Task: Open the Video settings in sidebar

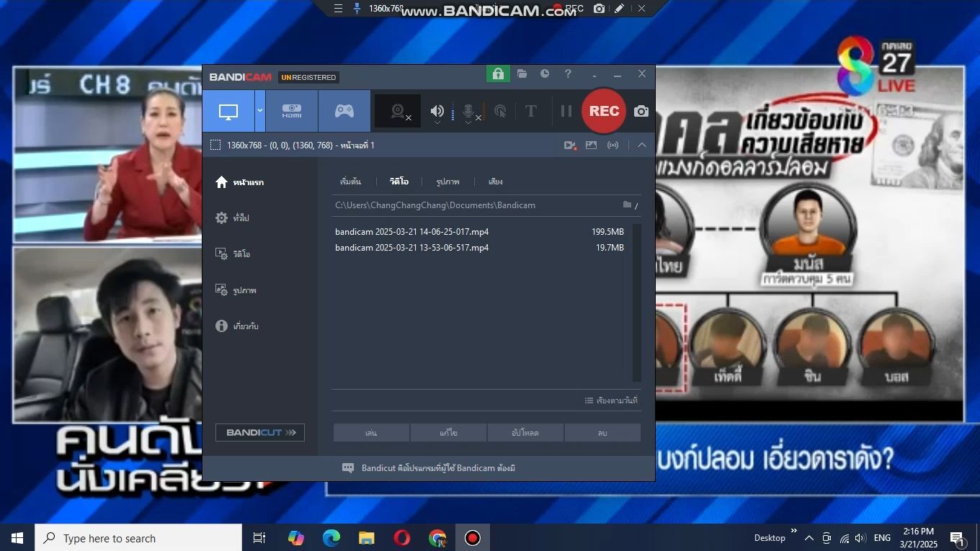Action: click(233, 254)
